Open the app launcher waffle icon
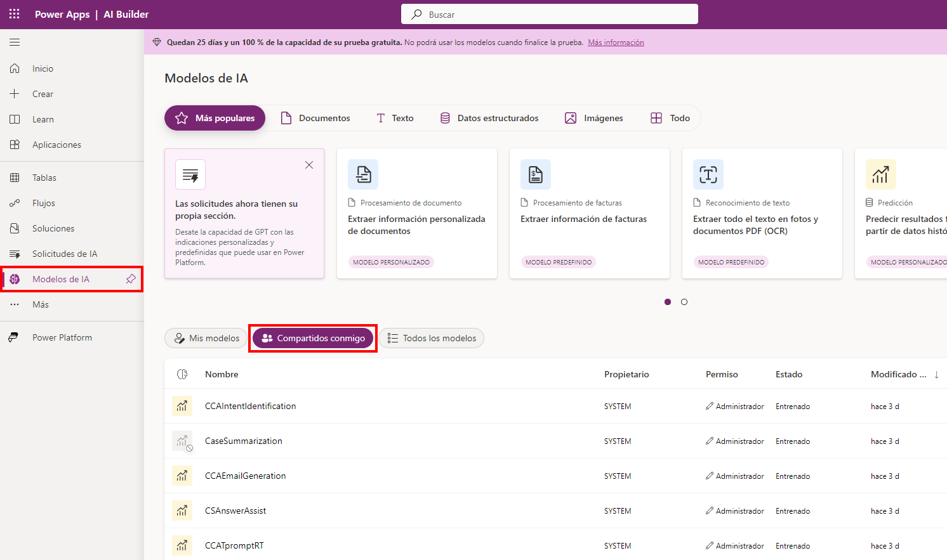This screenshot has width=947, height=560. [x=15, y=14]
